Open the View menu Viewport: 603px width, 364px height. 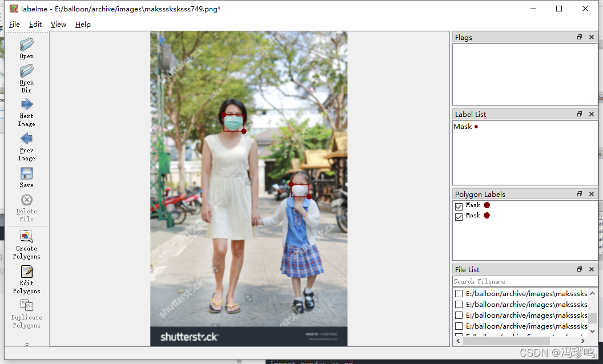58,24
